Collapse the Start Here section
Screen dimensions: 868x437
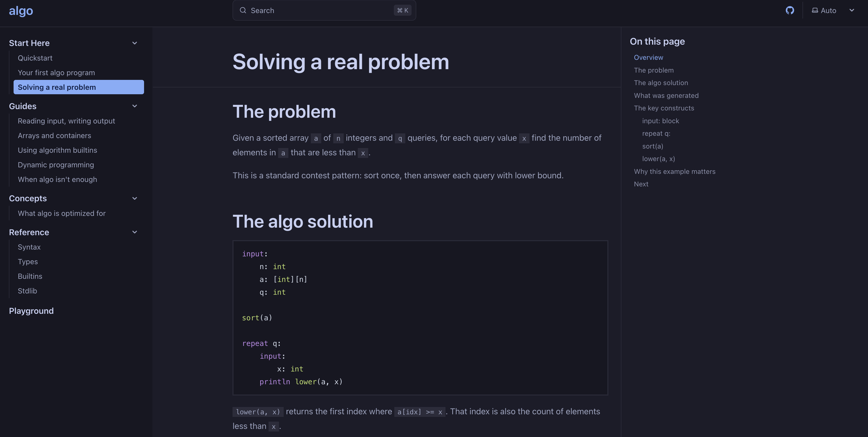(x=134, y=43)
